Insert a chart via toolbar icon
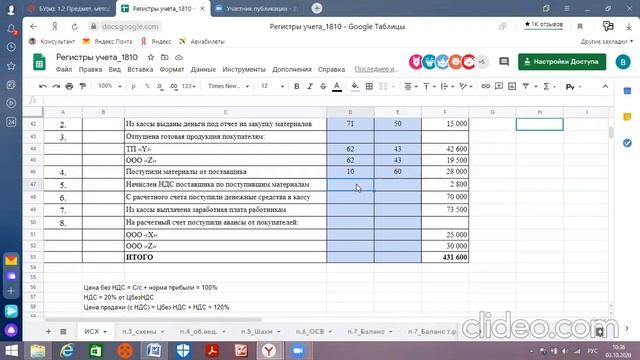640x360 pixels. 512,86
